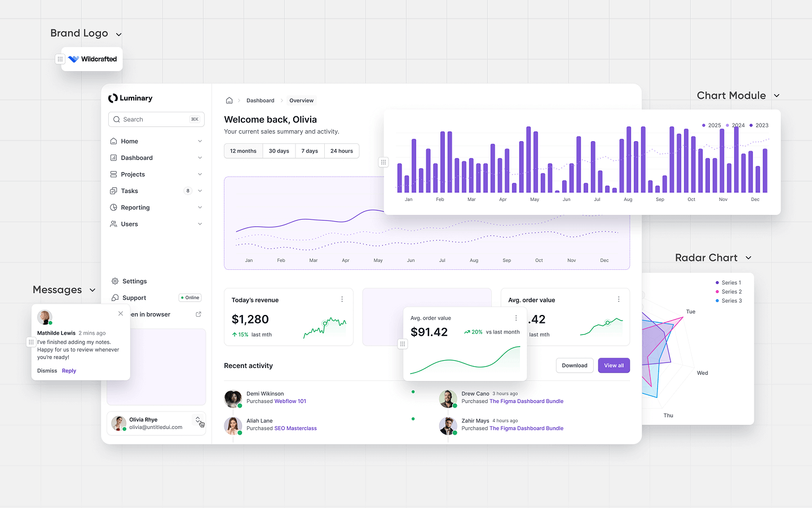Click the Search input field

click(156, 120)
